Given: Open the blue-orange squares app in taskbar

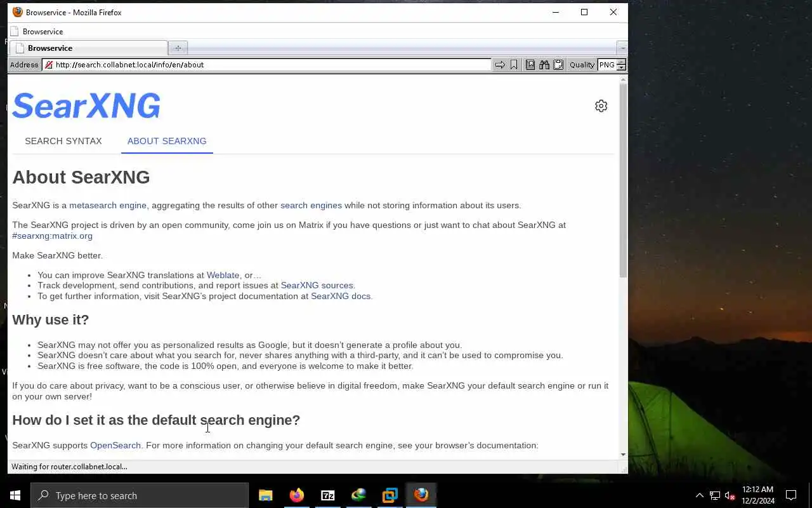Looking at the screenshot, I should 390,495.
